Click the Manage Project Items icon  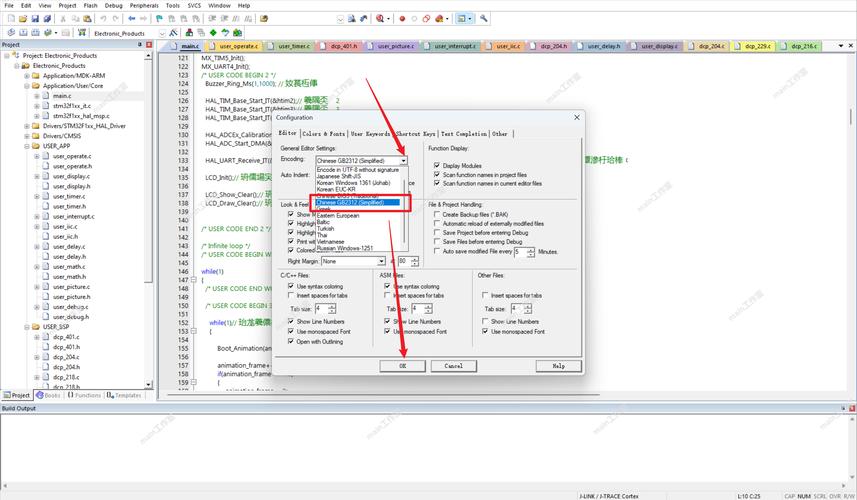pyautogui.click(x=189, y=33)
